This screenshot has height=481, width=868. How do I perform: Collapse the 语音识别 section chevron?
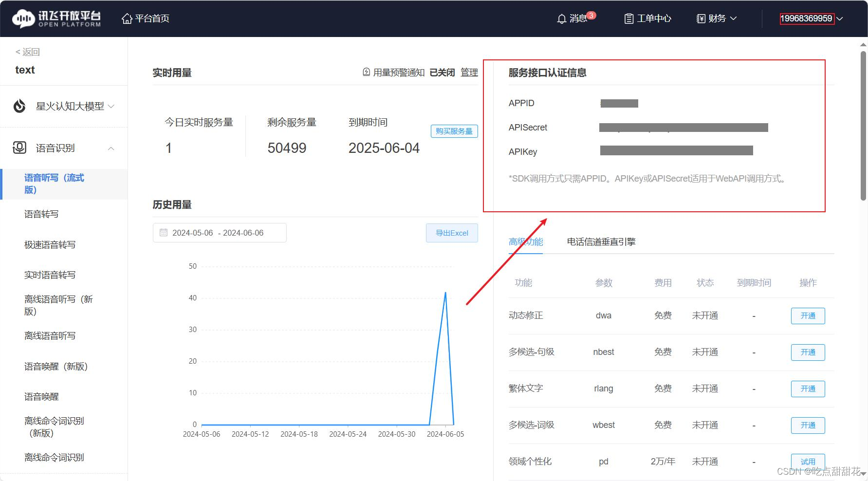pyautogui.click(x=111, y=148)
